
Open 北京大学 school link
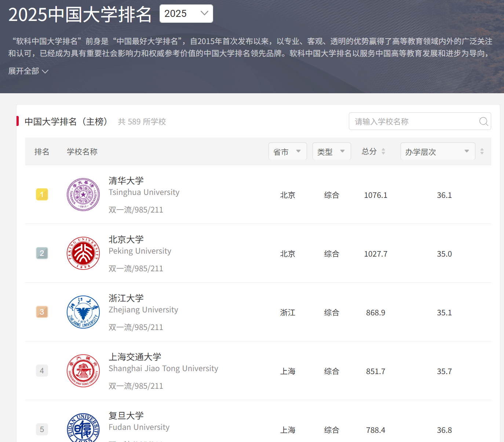[126, 239]
